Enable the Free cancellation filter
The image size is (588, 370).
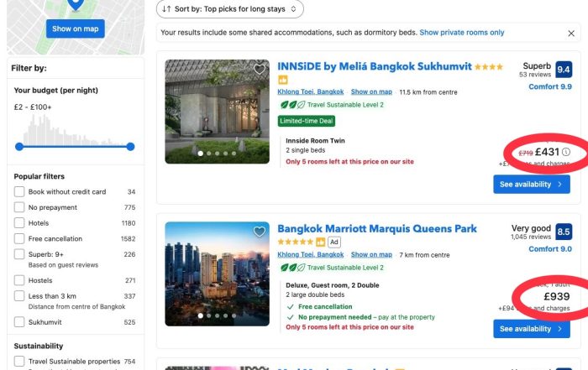19,238
